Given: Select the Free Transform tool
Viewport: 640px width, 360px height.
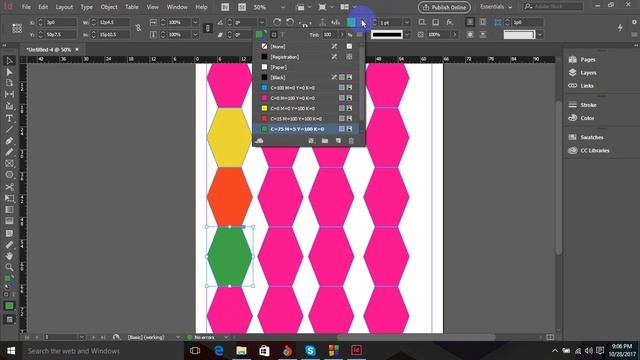Looking at the screenshot, I should 9,198.
